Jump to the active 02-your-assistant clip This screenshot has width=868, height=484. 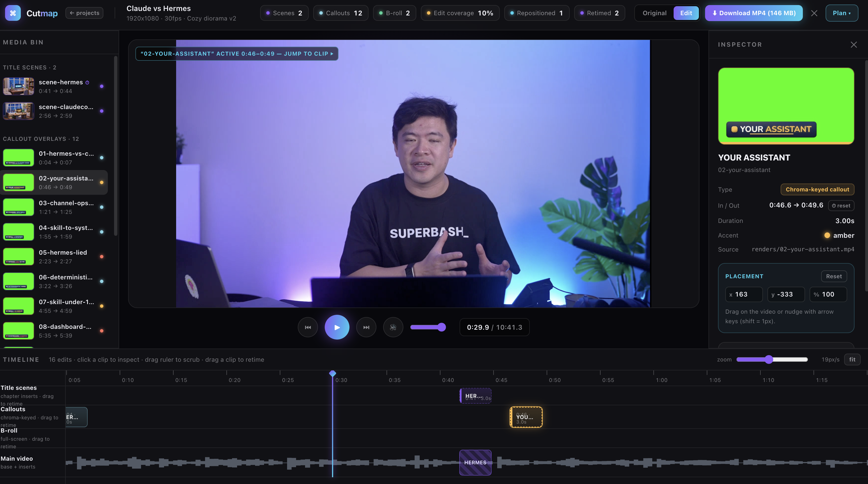(x=237, y=54)
